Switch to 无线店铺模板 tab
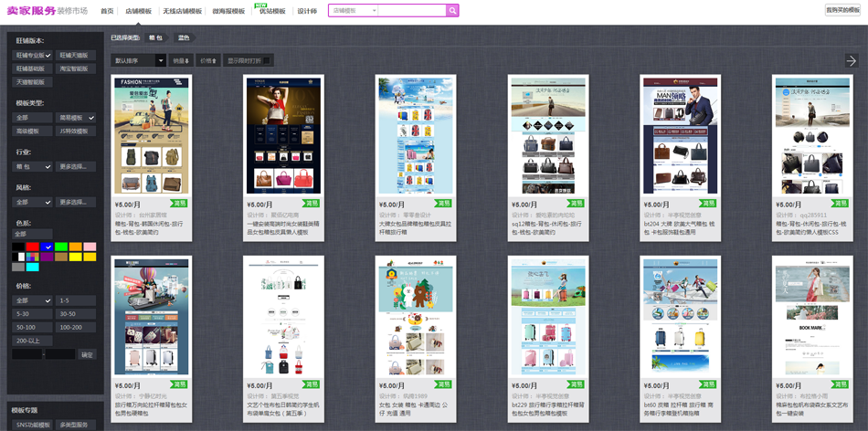The image size is (868, 431). coord(182,11)
